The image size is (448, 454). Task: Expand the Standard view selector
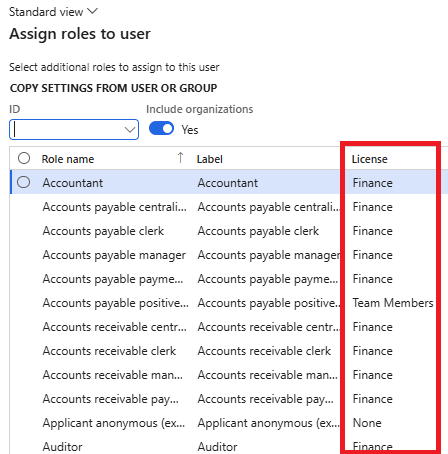53,12
